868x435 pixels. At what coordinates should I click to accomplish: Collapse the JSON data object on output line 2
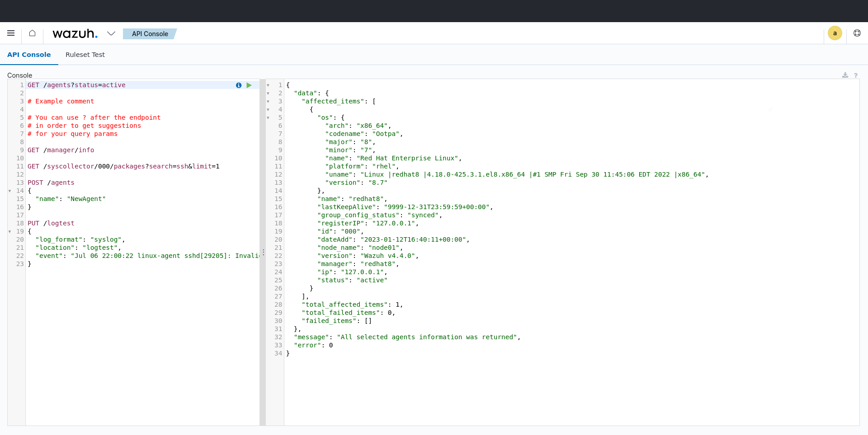pyautogui.click(x=268, y=93)
